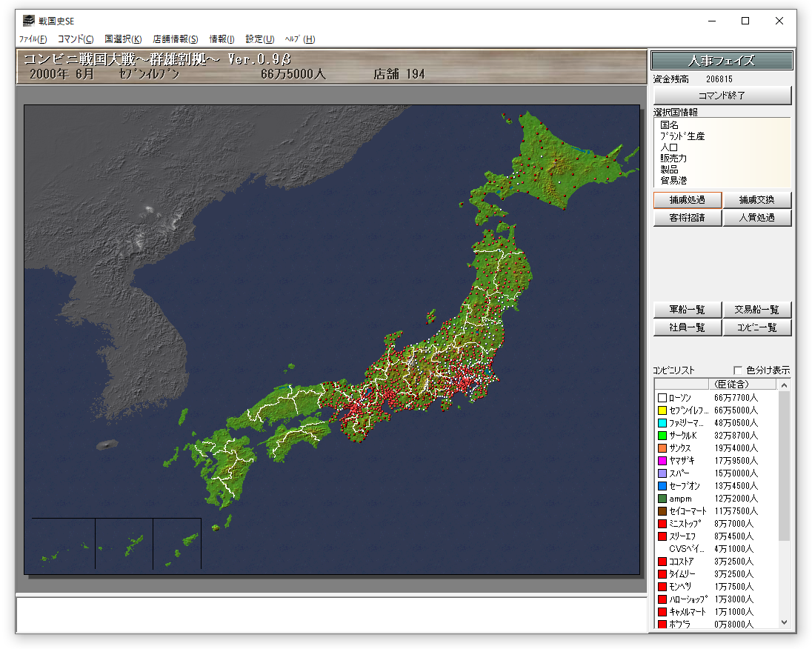Select the brown セイコーマート color square

pos(662,511)
